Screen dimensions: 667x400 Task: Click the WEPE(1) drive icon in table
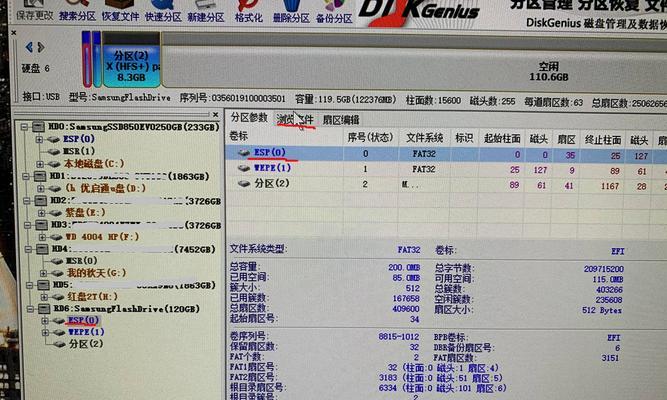click(x=244, y=168)
